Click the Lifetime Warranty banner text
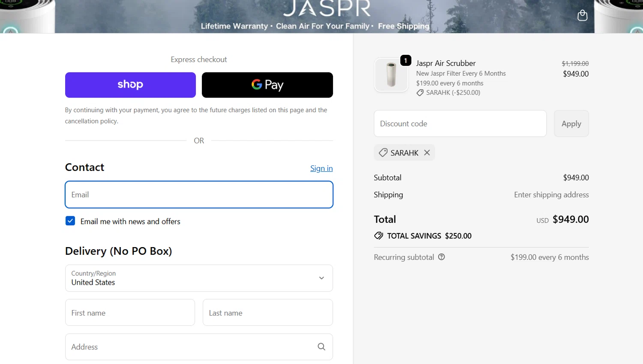 pos(234,26)
